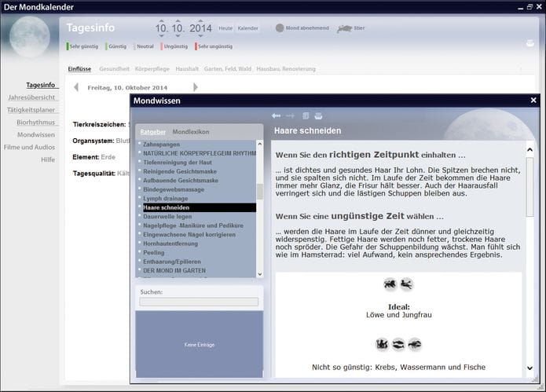546x392 pixels.
Task: Open the Kalender button
Action: 247,28
